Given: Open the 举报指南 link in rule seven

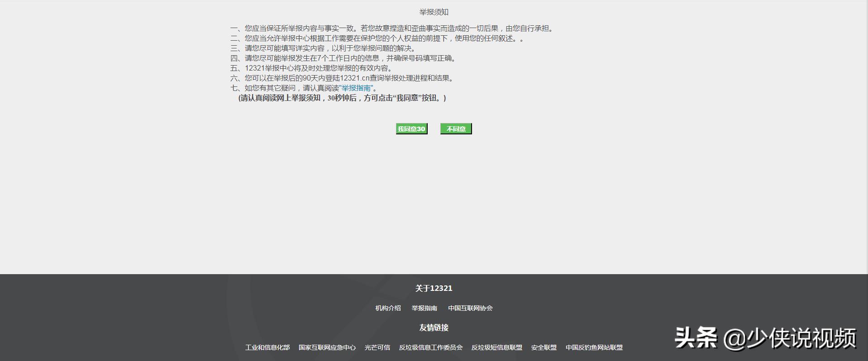Looking at the screenshot, I should pyautogui.click(x=356, y=88).
